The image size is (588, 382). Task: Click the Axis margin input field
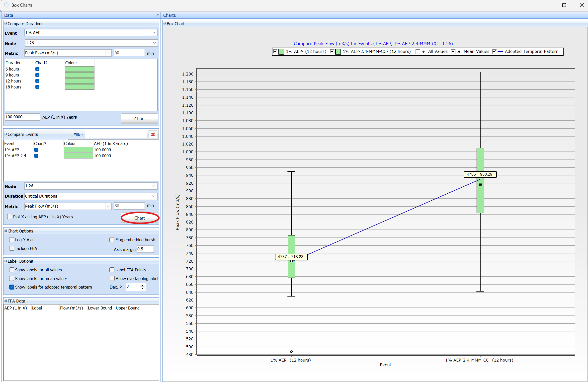click(145, 249)
